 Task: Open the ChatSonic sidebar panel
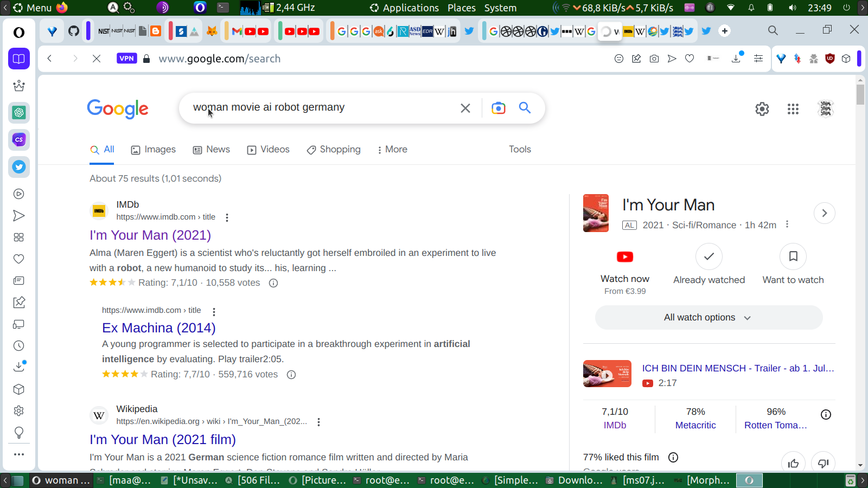[19, 140]
